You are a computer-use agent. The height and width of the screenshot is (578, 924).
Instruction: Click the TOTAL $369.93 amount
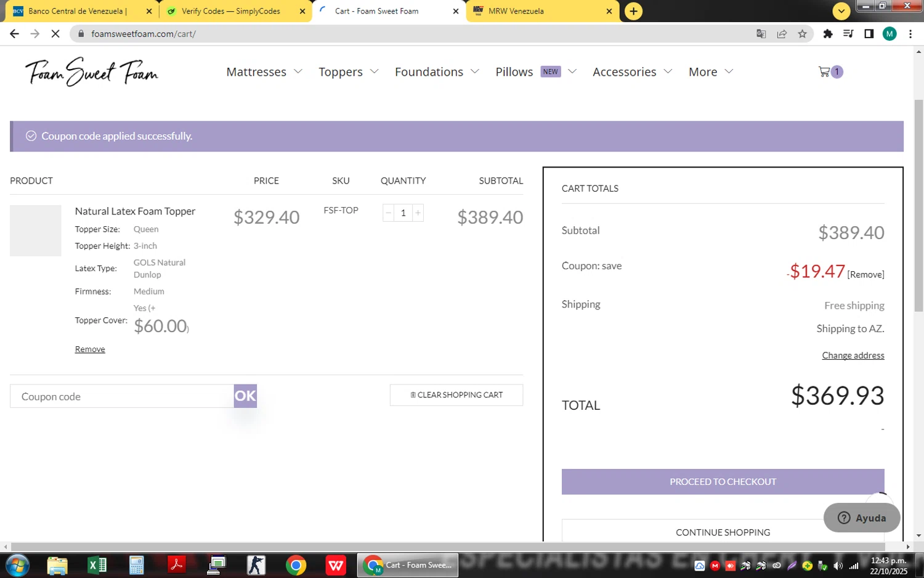(x=837, y=396)
